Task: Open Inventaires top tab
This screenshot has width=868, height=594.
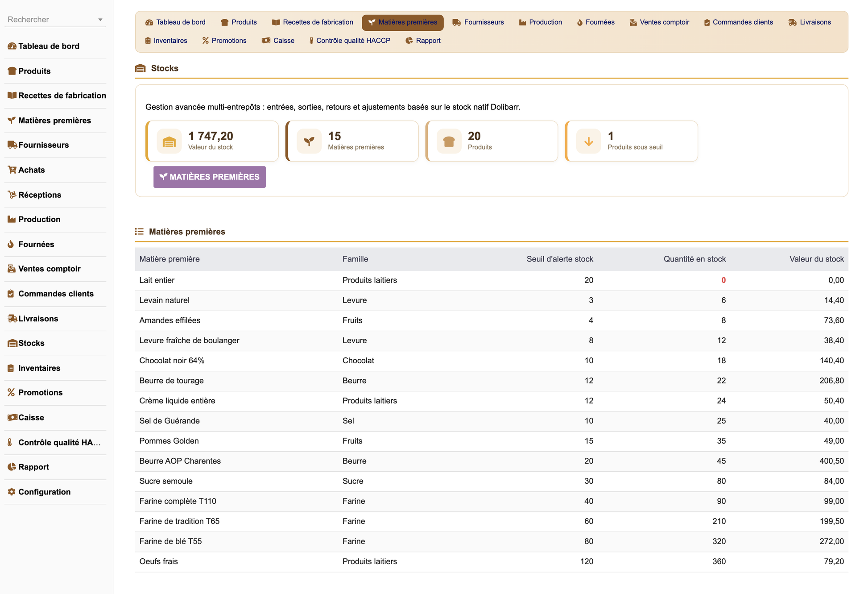Action: click(x=166, y=41)
